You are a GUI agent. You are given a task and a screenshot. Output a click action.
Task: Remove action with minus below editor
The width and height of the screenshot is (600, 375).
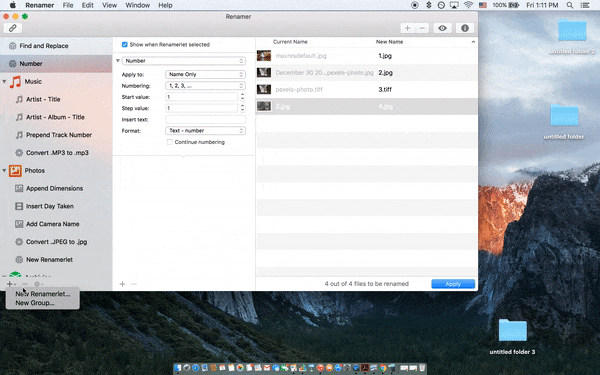134,284
